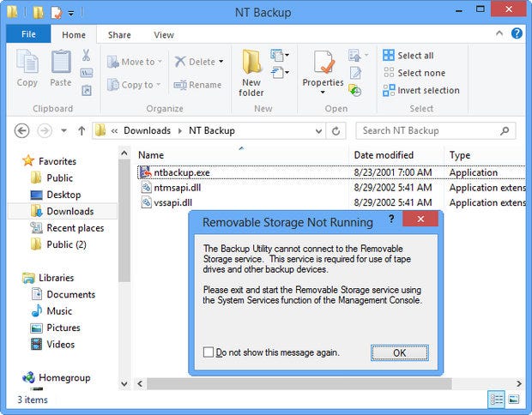The height and width of the screenshot is (415, 532).
Task: Click the quick access Properties icon in title bar
Action: point(57,13)
